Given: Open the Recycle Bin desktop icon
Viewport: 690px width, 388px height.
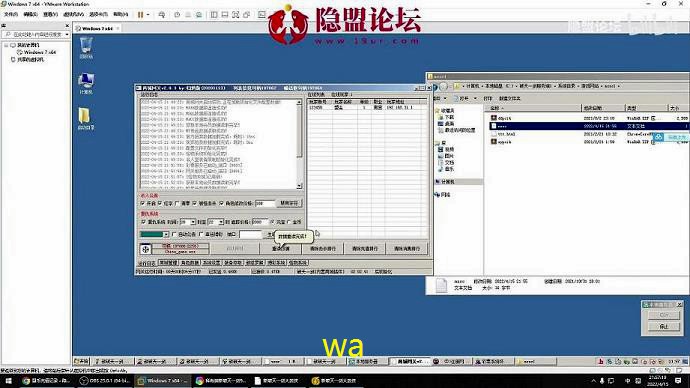Looking at the screenshot, I should point(86,48).
